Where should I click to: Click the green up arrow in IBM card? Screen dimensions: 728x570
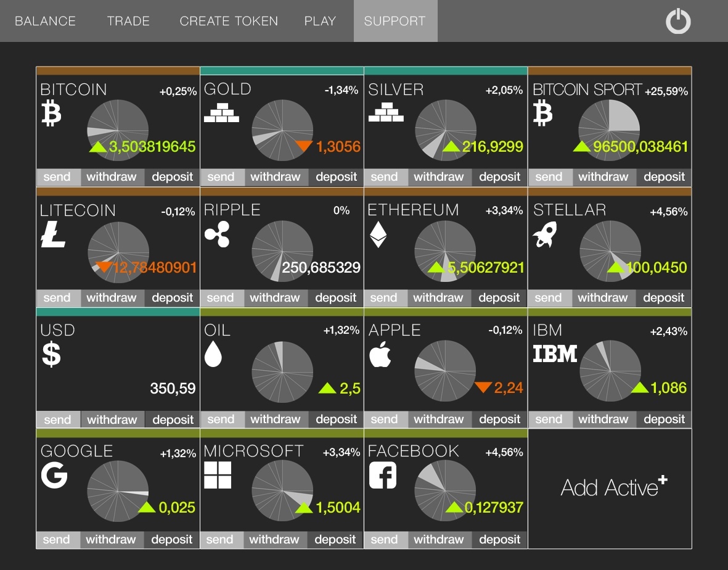[x=640, y=387]
